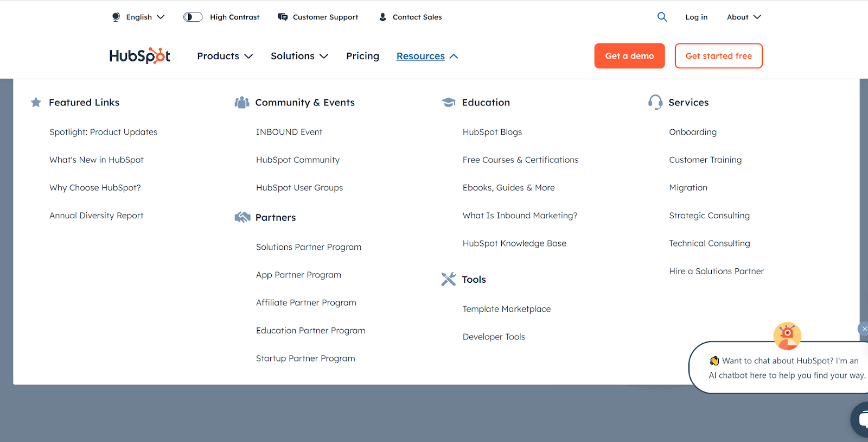Open Why Choose HubSpot?
868x442 pixels.
point(95,187)
